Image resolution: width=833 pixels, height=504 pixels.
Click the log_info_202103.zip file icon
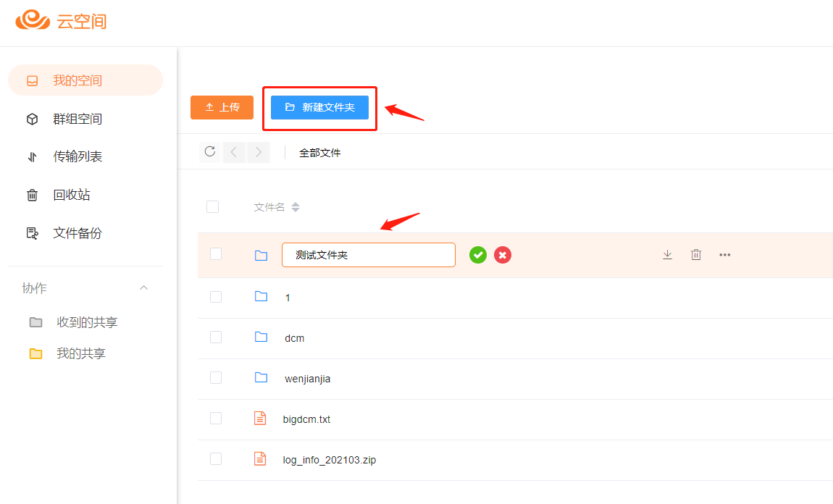tap(260, 459)
